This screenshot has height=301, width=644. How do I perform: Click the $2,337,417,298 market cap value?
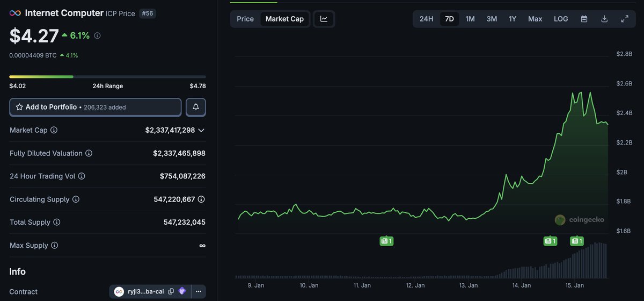click(x=170, y=130)
